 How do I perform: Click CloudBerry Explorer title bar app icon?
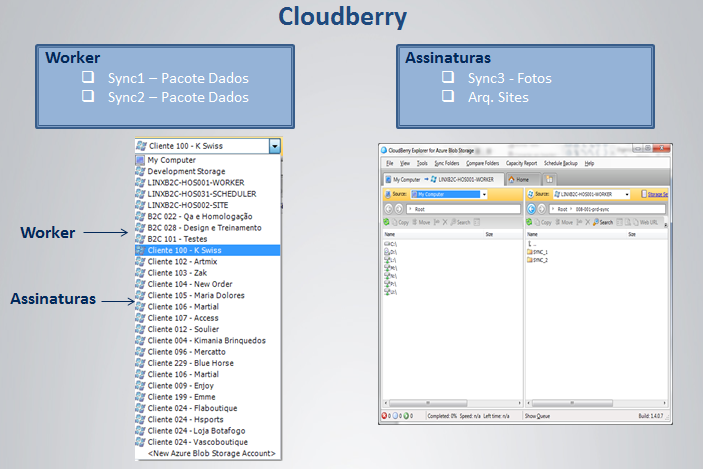(x=384, y=150)
